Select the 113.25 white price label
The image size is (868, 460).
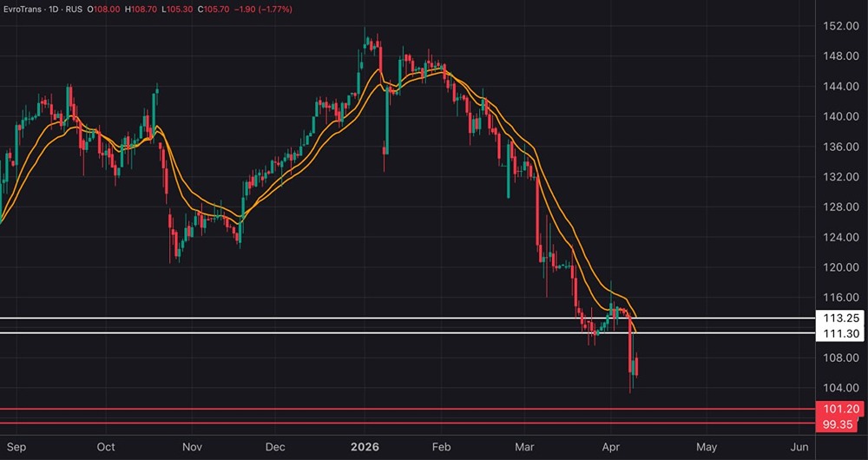pos(840,319)
